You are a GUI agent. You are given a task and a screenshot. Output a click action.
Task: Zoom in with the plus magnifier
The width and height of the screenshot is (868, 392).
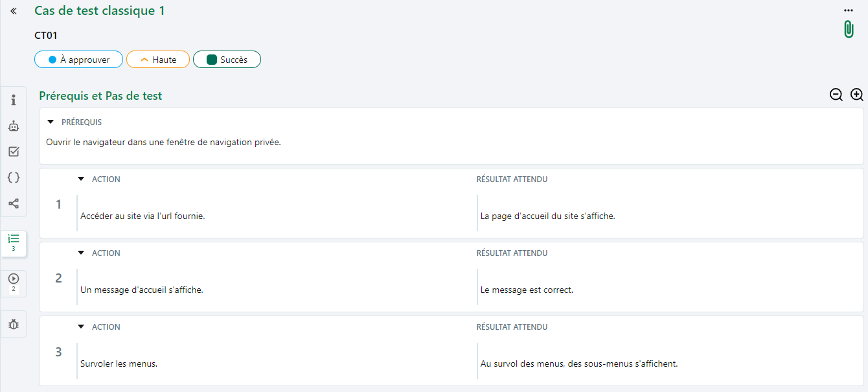pyautogui.click(x=857, y=95)
